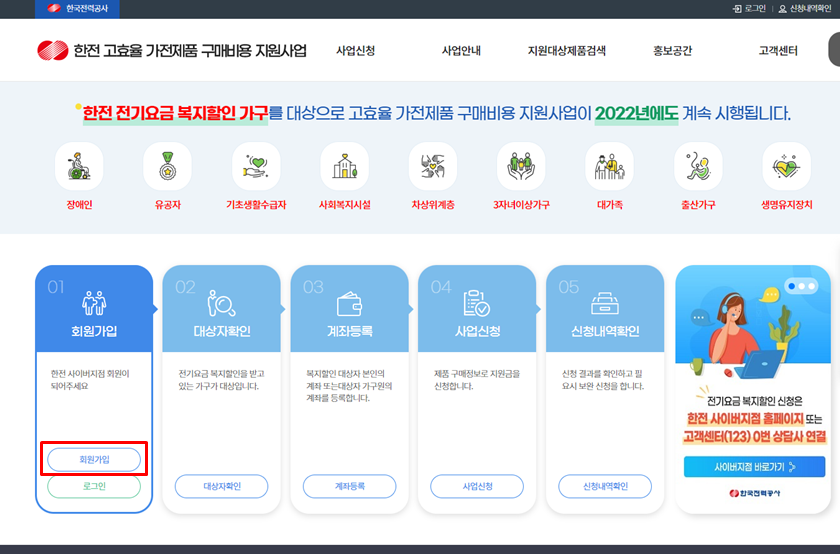Select the 3자녀이상가구 family icon
The image size is (840, 554).
click(521, 166)
